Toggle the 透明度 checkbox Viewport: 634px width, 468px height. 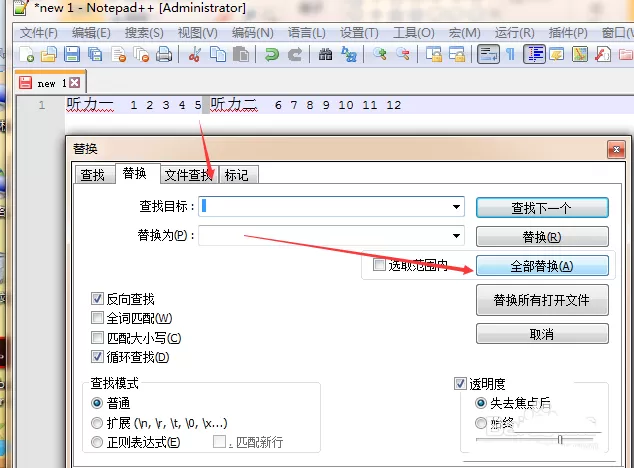pyautogui.click(x=460, y=383)
